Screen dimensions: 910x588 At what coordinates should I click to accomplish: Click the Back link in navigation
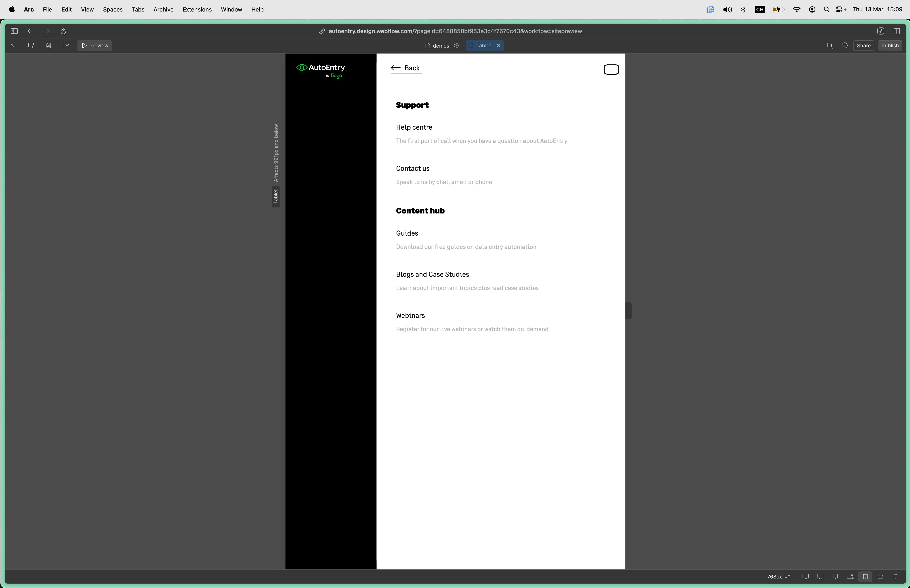pyautogui.click(x=406, y=68)
